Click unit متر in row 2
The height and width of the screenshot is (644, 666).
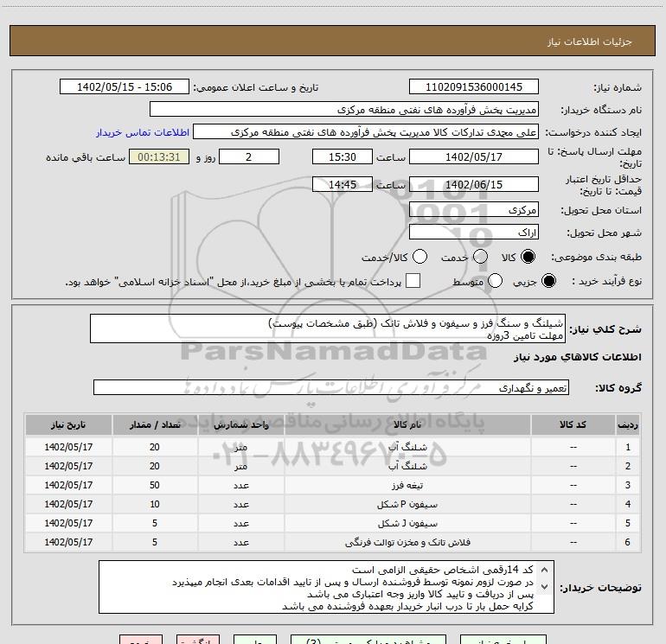point(240,466)
